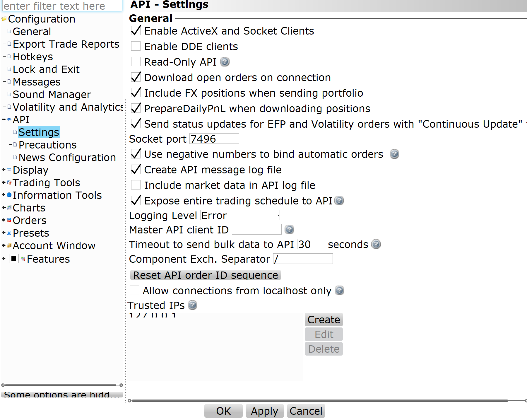Click help icon after timeout seconds field

tap(376, 244)
